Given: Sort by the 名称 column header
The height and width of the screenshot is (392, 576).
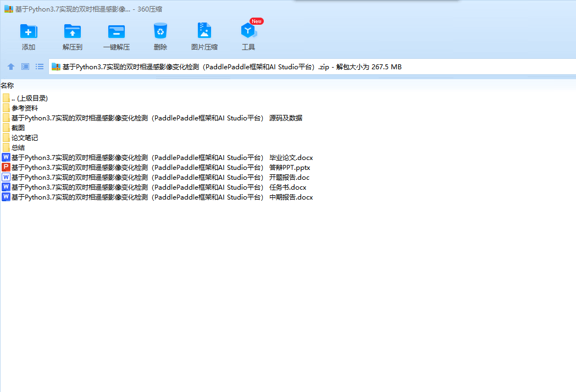Looking at the screenshot, I should (7, 86).
